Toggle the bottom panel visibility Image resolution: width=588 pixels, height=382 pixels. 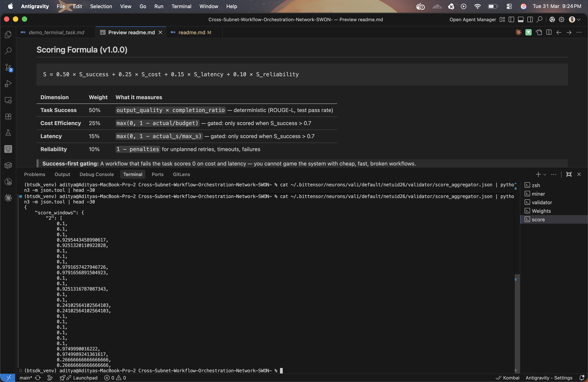point(521,19)
